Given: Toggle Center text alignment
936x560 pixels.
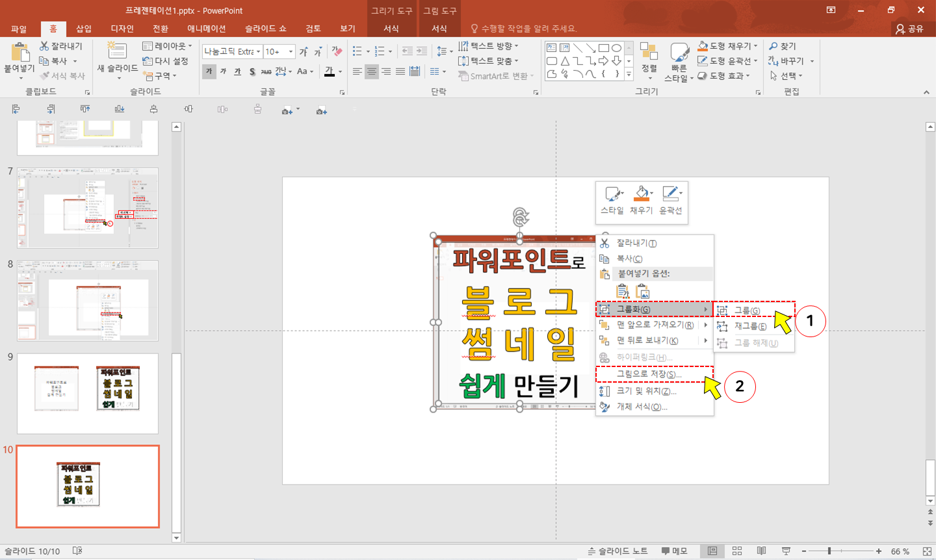Looking at the screenshot, I should 372,71.
